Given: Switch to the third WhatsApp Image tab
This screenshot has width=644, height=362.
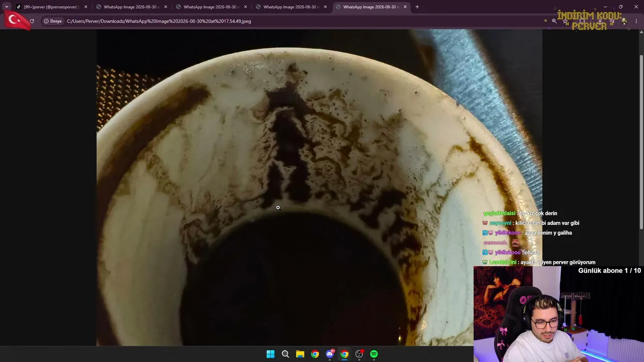Looking at the screenshot, I should [x=292, y=7].
